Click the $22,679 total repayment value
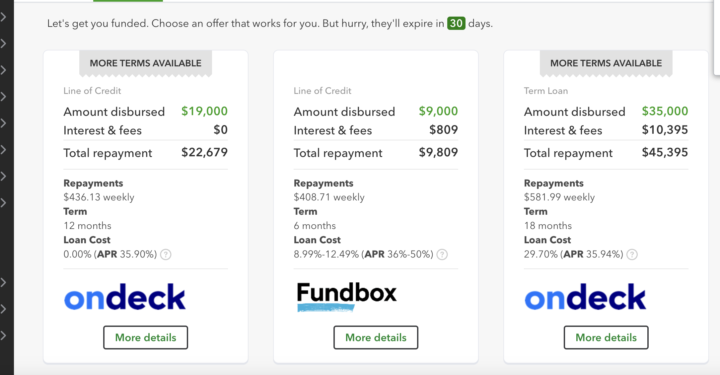720x375 pixels. click(x=204, y=152)
